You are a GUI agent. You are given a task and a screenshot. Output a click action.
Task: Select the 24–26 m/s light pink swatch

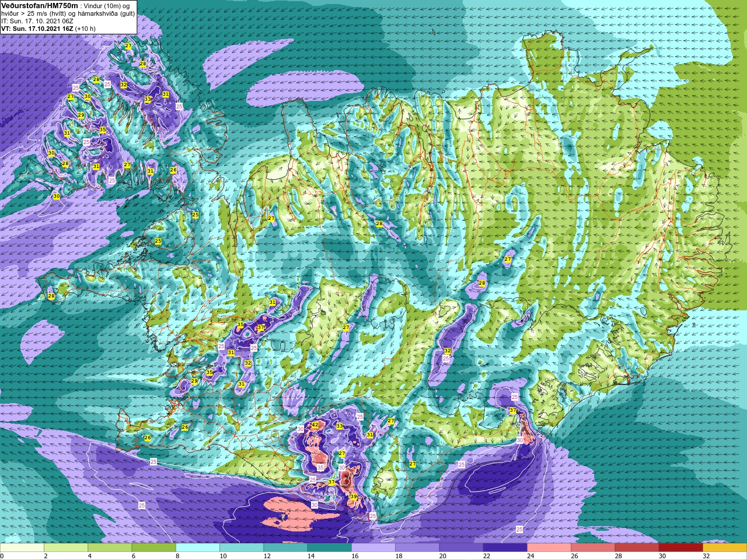[549, 548]
